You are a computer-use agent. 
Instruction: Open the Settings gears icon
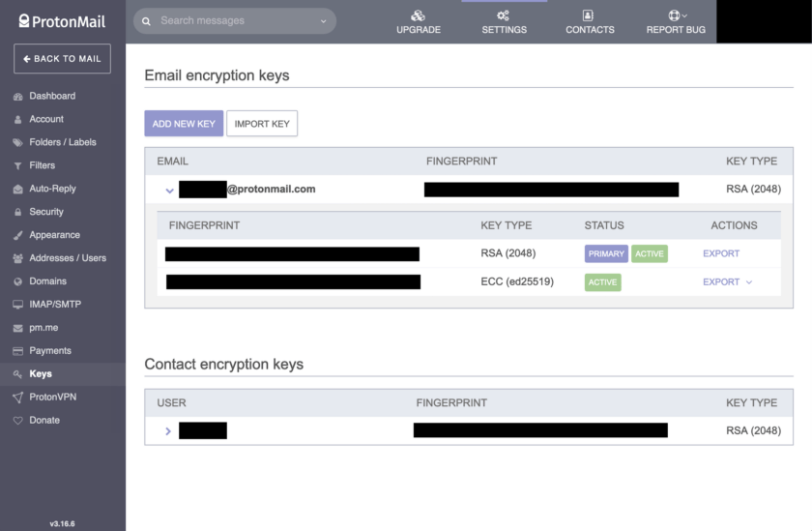(x=504, y=15)
